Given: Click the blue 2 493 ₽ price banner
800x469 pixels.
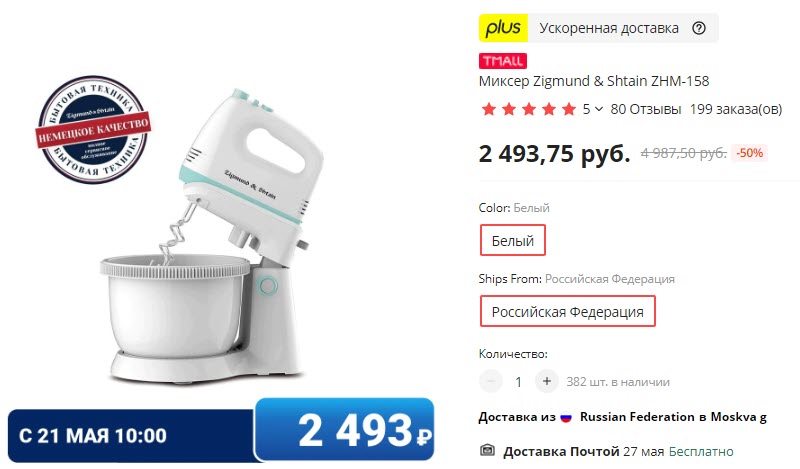Looking at the screenshot, I should coord(345,430).
